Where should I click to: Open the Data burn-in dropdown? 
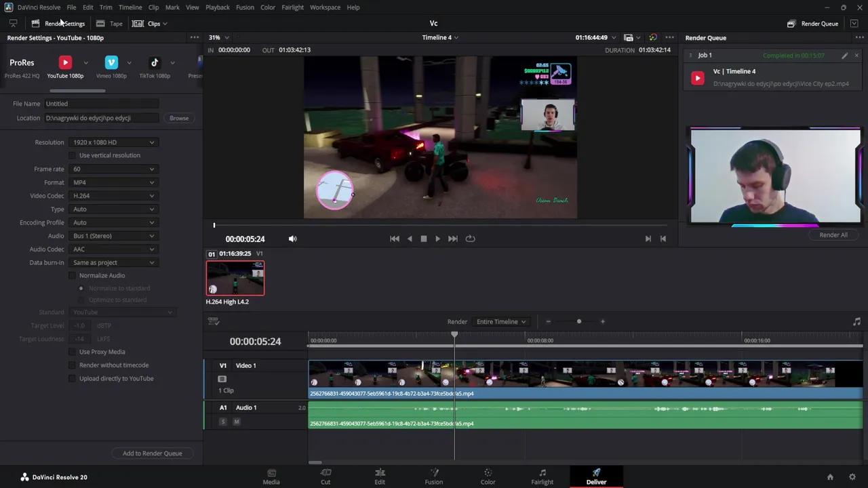click(113, 262)
